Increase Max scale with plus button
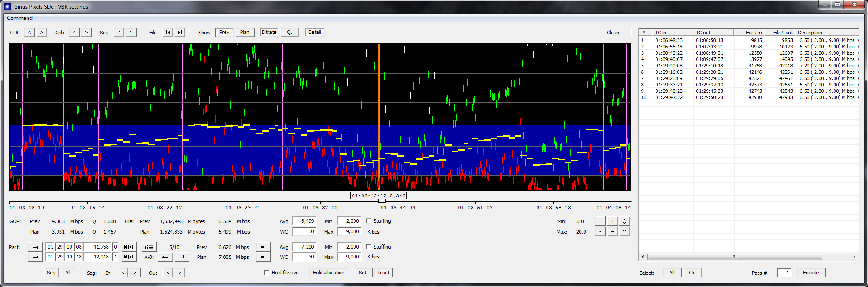 pos(613,231)
